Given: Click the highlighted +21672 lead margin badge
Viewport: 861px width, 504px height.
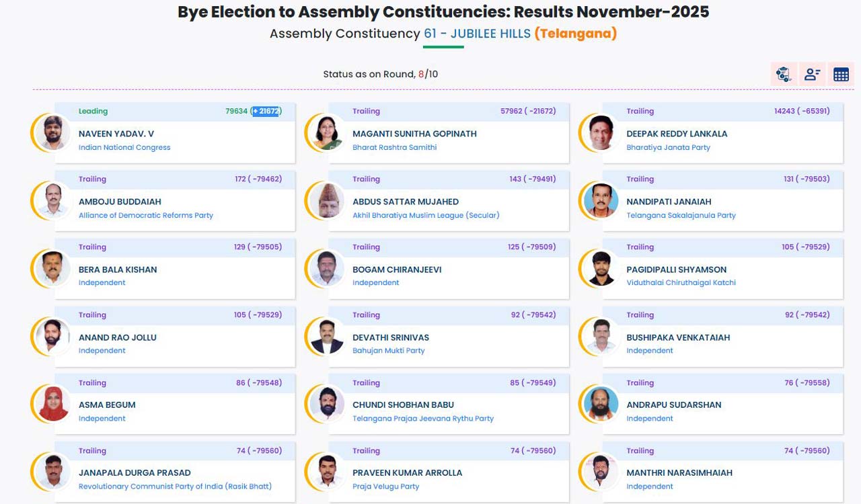Looking at the screenshot, I should 265,111.
